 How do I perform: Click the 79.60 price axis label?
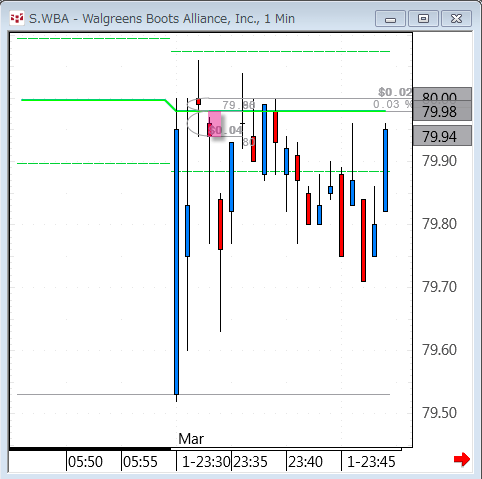point(439,350)
